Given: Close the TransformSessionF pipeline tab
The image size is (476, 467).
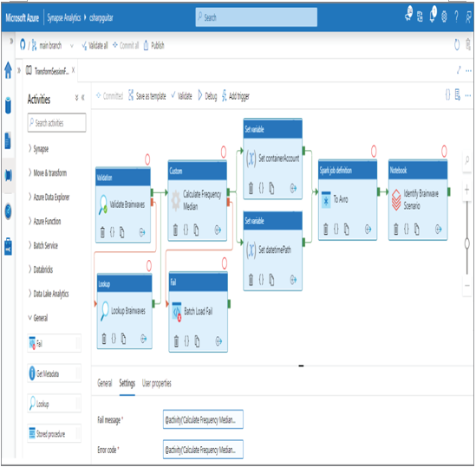Looking at the screenshot, I should click(73, 70).
